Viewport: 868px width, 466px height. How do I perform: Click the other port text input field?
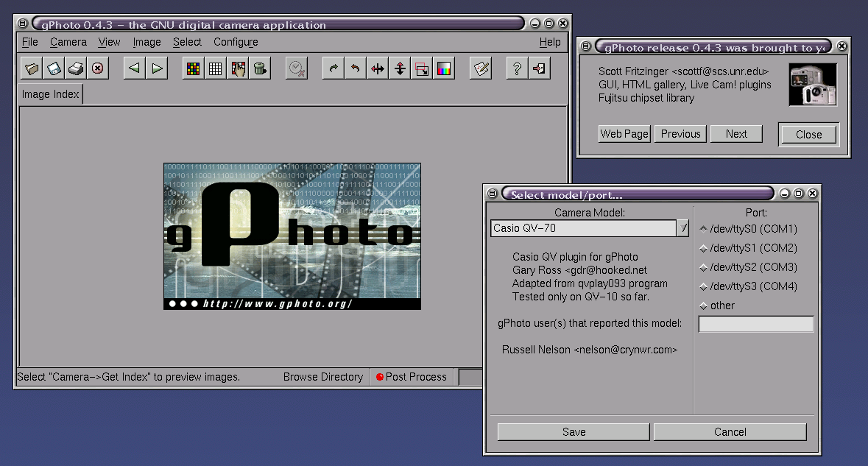point(756,325)
